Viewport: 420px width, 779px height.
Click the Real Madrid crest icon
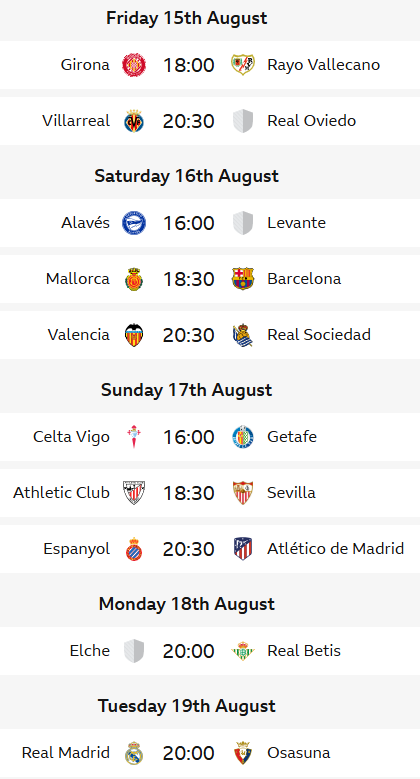pos(134,753)
